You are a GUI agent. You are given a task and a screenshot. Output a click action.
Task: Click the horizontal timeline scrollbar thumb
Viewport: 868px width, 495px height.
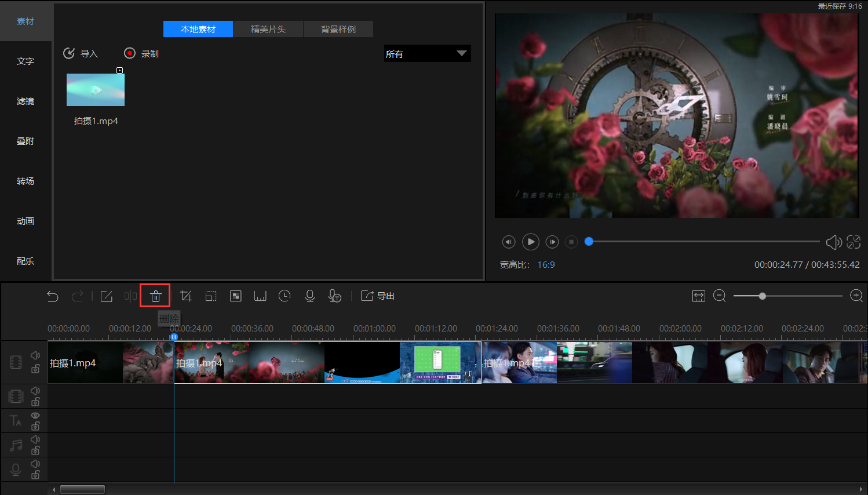[83, 490]
